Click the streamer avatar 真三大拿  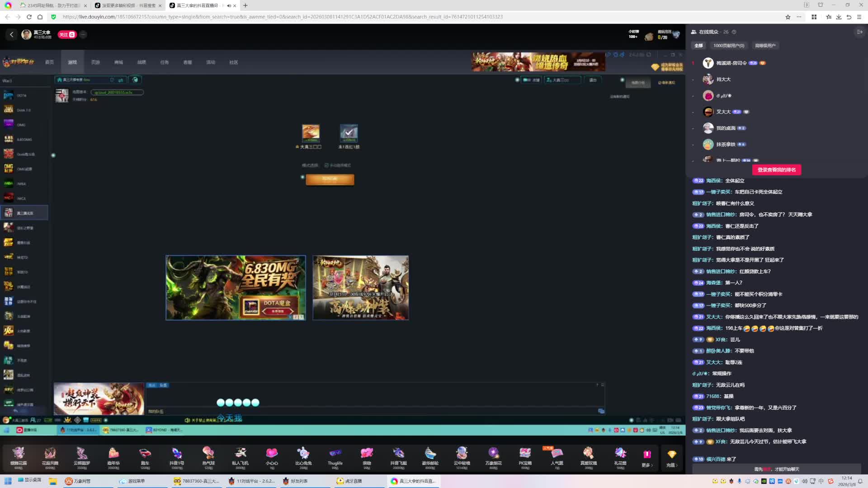[27, 34]
